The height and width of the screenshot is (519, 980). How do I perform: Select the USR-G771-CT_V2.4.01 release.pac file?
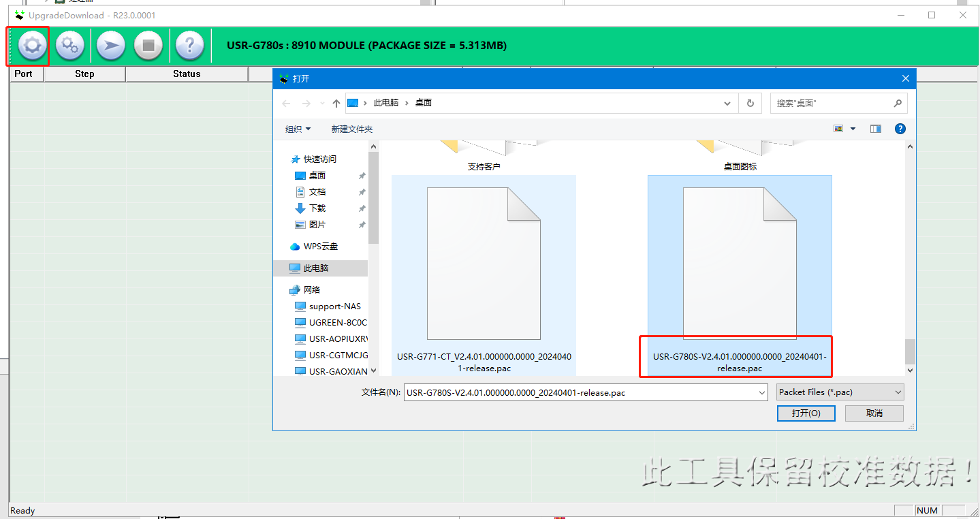click(484, 275)
